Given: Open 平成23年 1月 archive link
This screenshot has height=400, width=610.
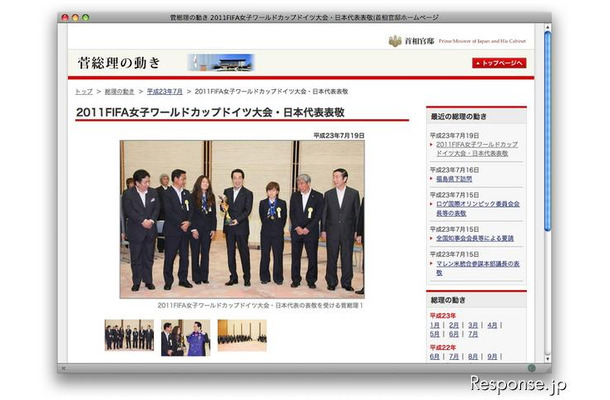Looking at the screenshot, I should [435, 325].
